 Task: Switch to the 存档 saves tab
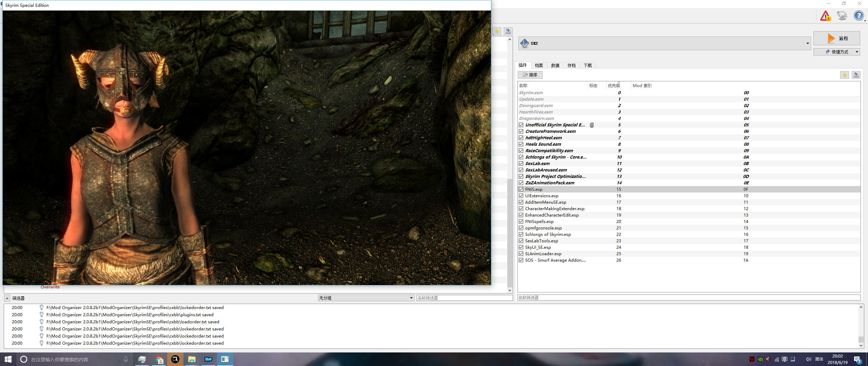[571, 65]
